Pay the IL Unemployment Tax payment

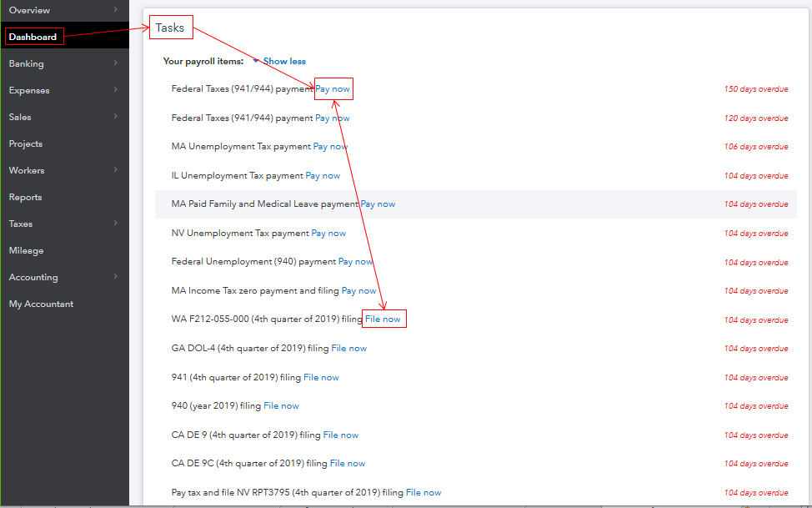tap(323, 175)
